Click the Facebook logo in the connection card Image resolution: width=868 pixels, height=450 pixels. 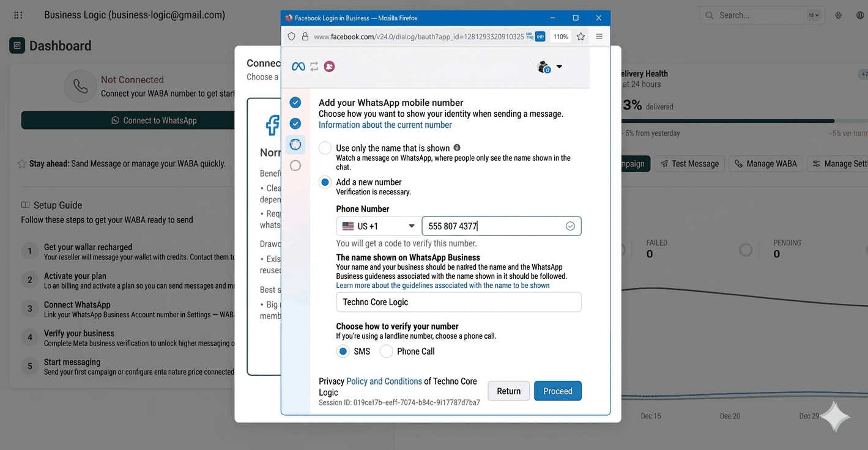[273, 125]
